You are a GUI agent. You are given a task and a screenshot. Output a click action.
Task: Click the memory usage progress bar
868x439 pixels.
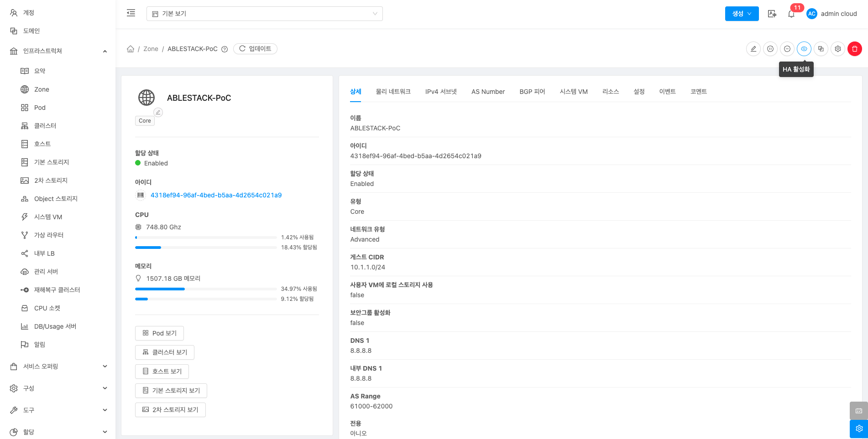[206, 289]
